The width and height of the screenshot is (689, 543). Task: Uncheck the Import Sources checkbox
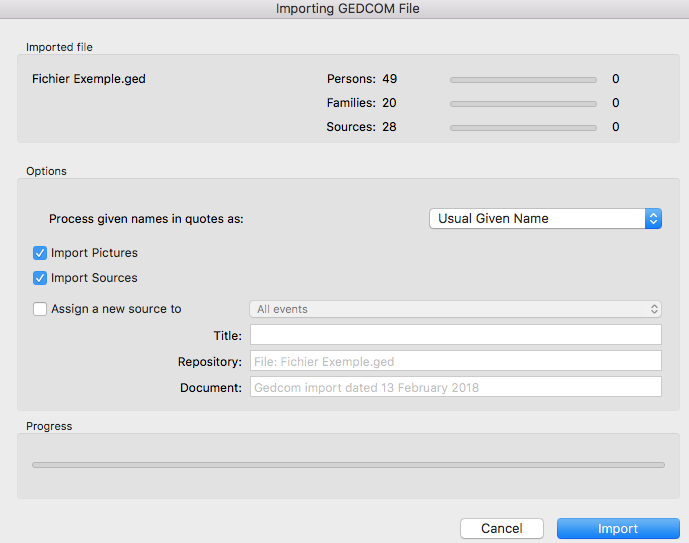tap(40, 278)
